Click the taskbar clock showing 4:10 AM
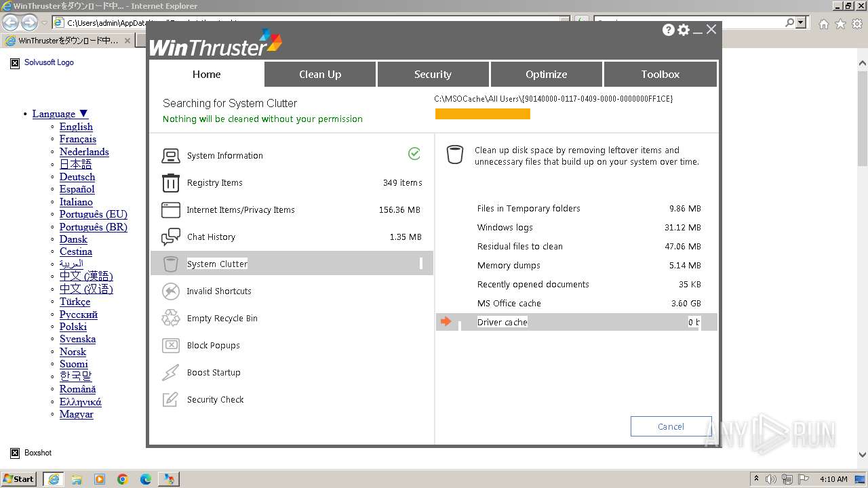Viewport: 868px width, 488px height. pos(833,479)
